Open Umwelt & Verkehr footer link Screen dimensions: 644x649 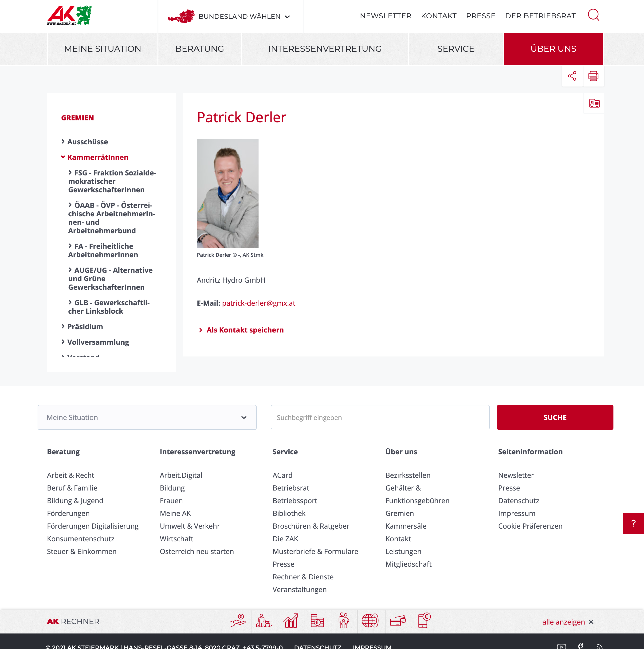click(x=190, y=526)
